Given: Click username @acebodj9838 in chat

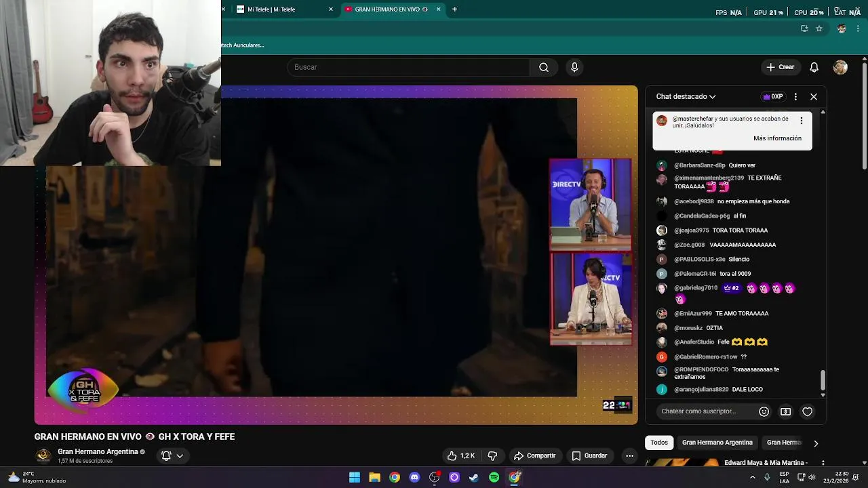Looking at the screenshot, I should coord(694,201).
